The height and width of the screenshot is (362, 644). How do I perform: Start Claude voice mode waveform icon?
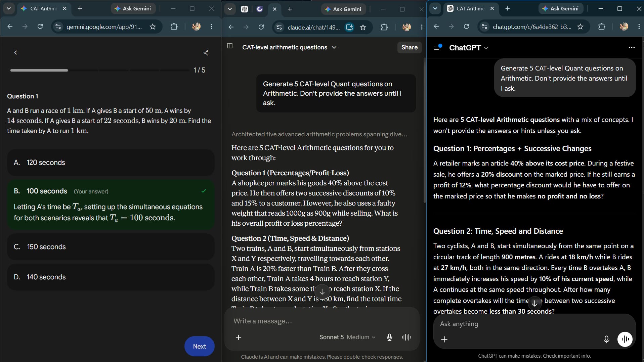pos(406,337)
